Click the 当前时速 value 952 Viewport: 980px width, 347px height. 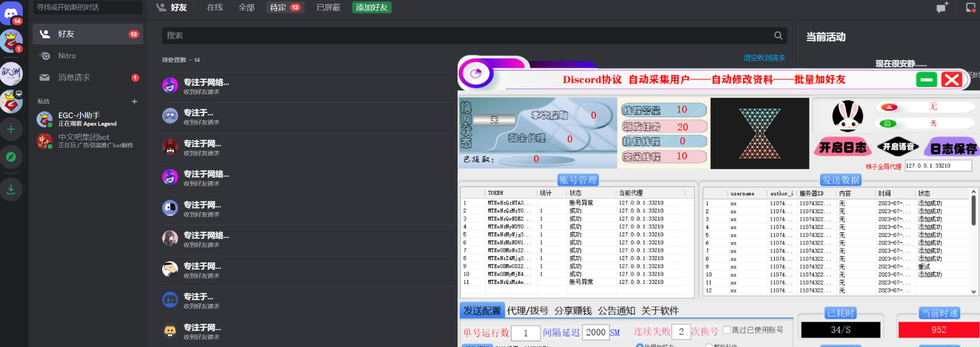point(939,330)
